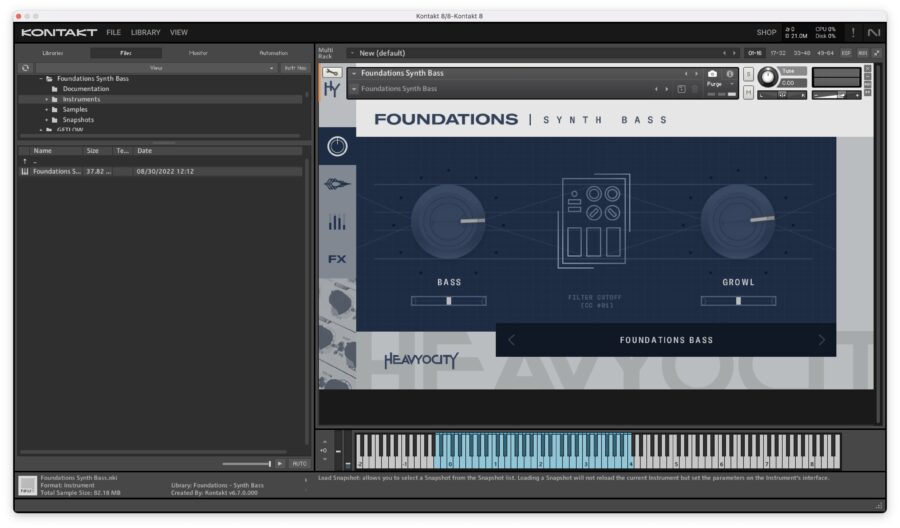Toggle the AUTO preview button
The width and height of the screenshot is (900, 528).
click(299, 464)
